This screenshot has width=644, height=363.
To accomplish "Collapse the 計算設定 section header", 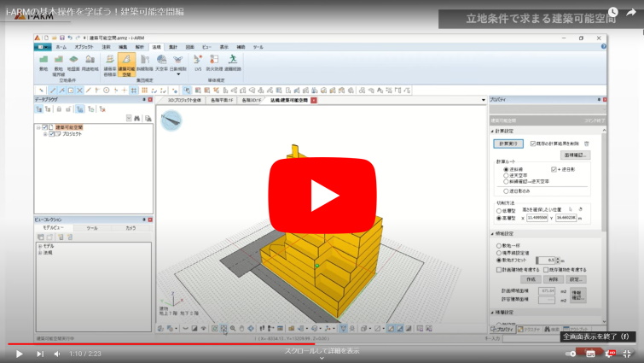I will 493,131.
